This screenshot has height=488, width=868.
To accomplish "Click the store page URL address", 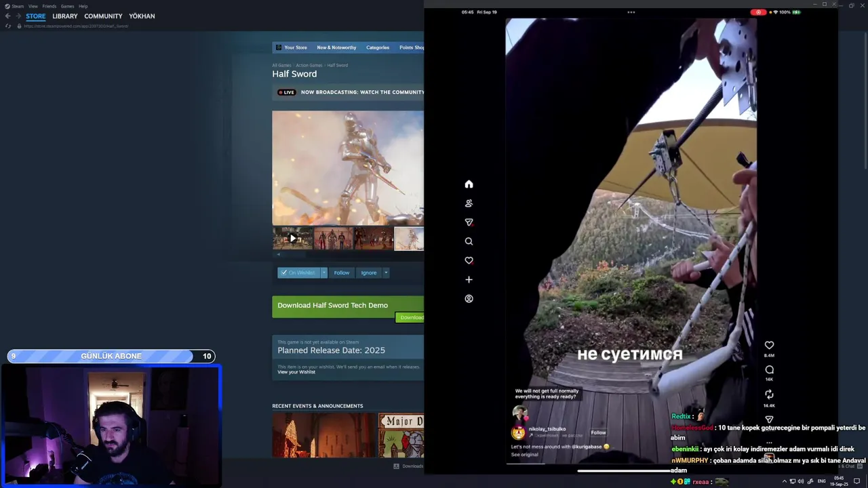I will coord(76,26).
